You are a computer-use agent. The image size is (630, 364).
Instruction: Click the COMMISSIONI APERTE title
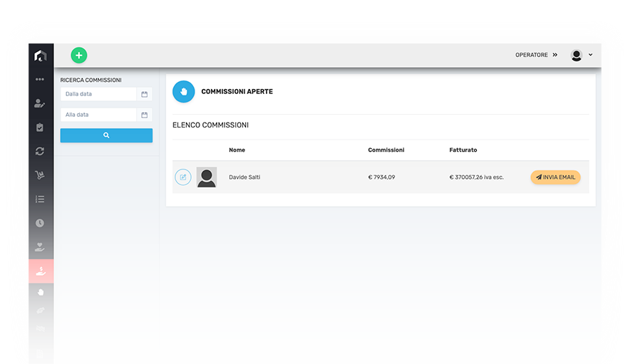[x=237, y=92]
